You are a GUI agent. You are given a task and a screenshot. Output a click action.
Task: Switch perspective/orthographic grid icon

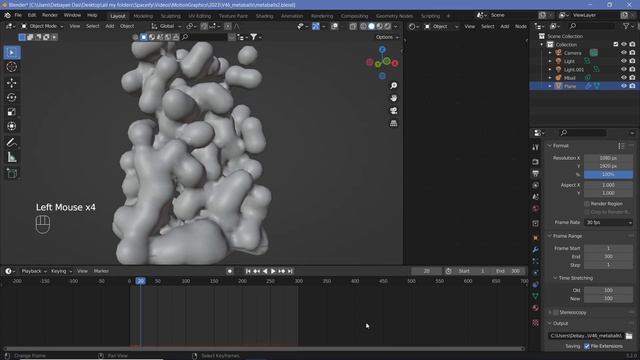(x=393, y=123)
